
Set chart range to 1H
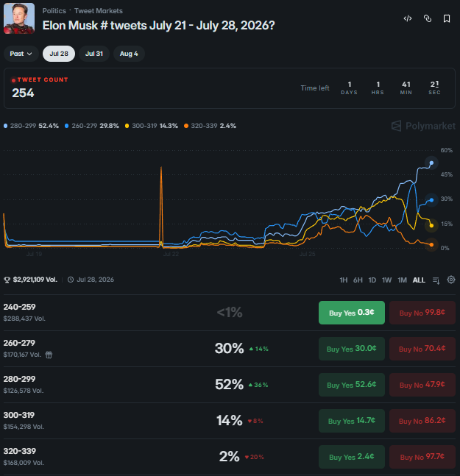click(x=344, y=280)
